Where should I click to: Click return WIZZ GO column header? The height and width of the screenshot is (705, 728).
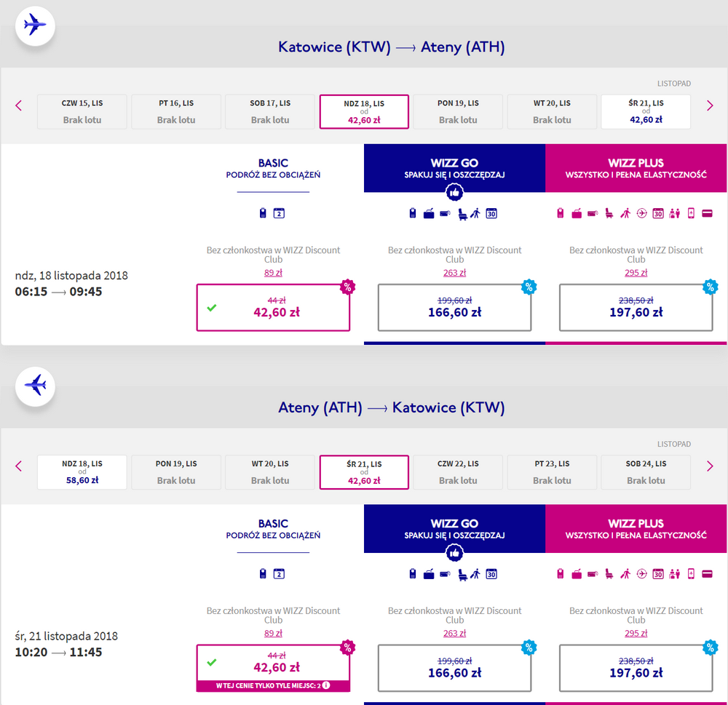(x=454, y=529)
